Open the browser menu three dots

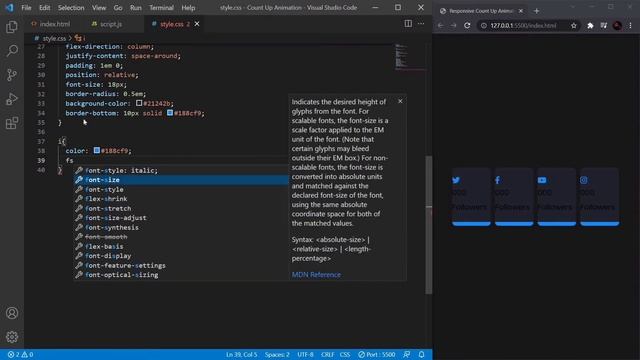(x=630, y=25)
